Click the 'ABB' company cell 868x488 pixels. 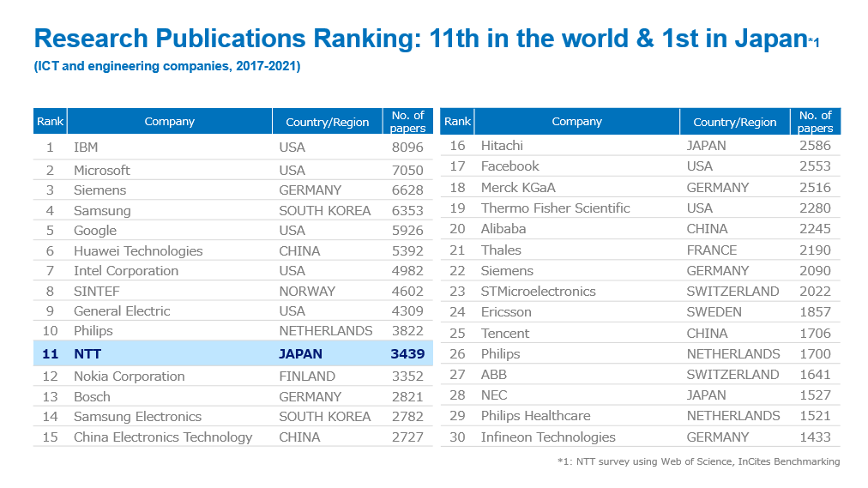click(494, 375)
